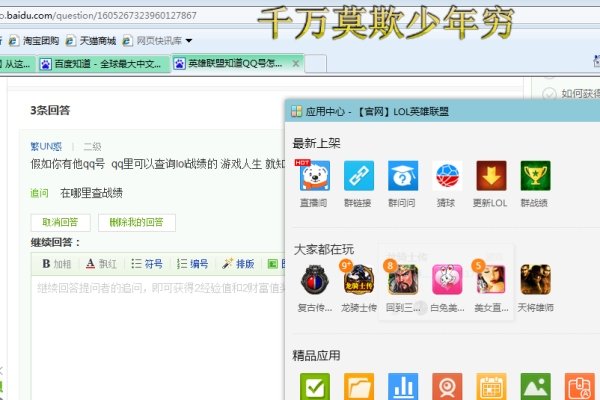The height and width of the screenshot is (400, 600).
Task: Click the 3条回答 heading
Action: pos(50,110)
